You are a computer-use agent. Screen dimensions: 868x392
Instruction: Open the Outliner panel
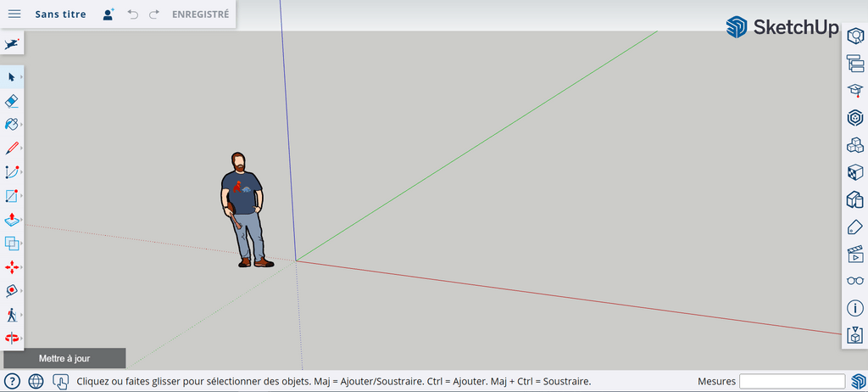[x=855, y=64]
